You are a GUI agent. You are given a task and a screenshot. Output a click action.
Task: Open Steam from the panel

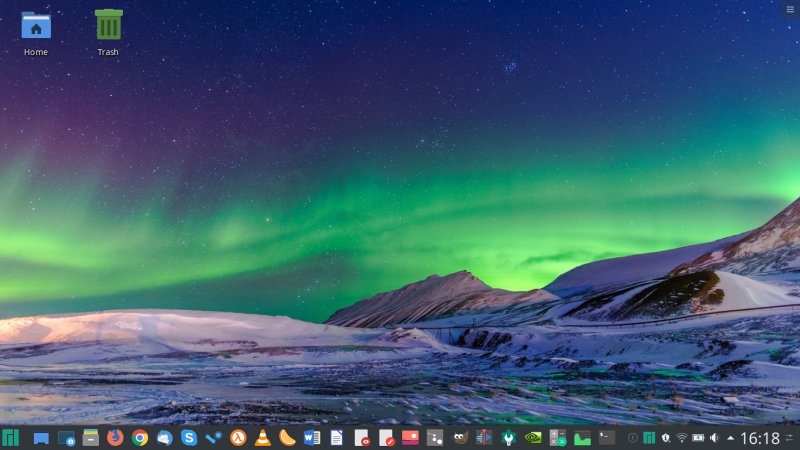[213, 438]
